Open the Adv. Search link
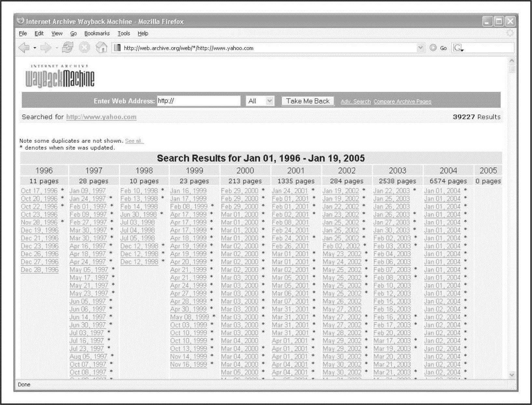This screenshot has height=405, width=532. pos(356,101)
